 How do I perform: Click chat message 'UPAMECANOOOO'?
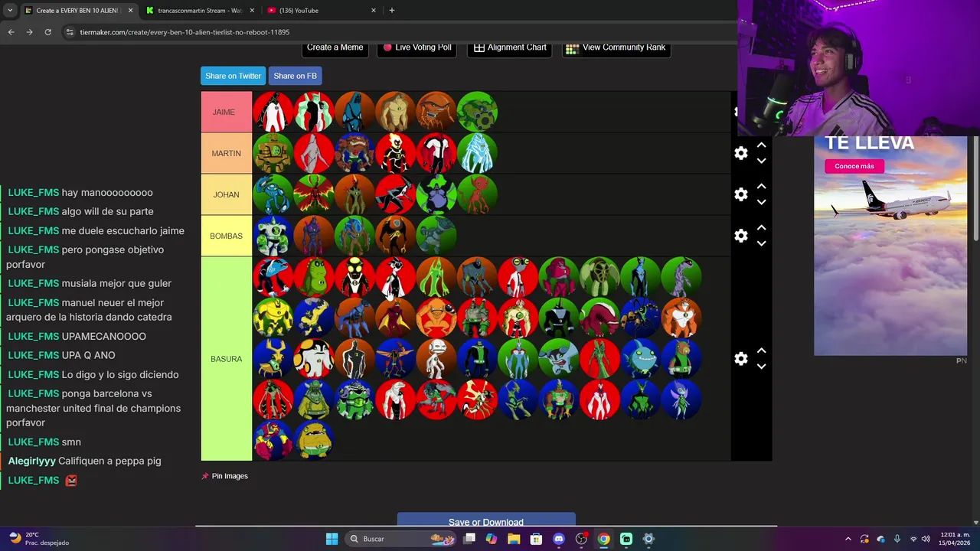pyautogui.click(x=103, y=336)
